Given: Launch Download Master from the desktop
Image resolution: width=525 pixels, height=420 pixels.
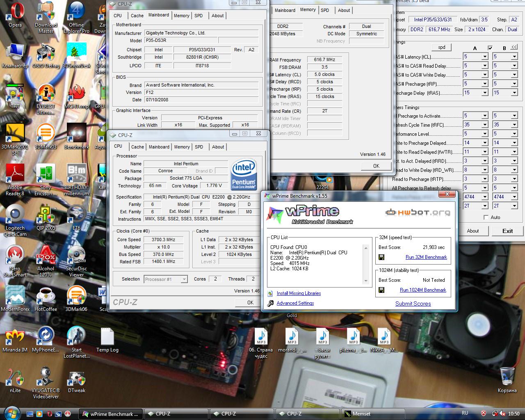Looking at the screenshot, I should 46,17.
